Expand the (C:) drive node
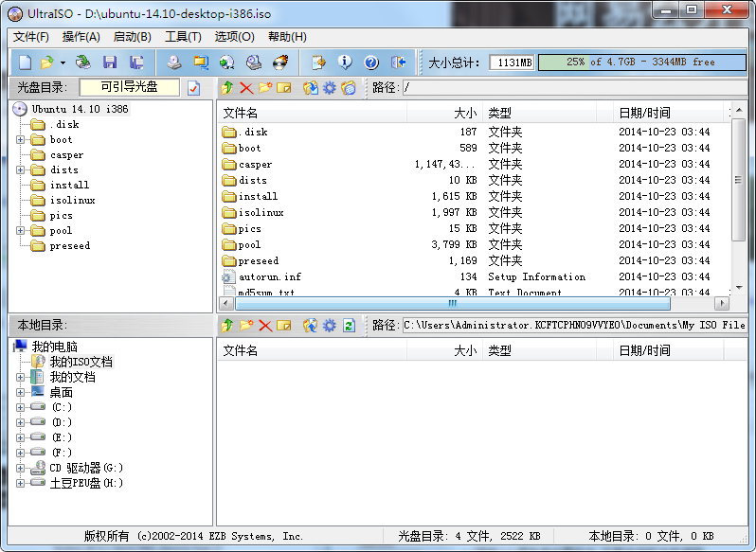Viewport: 756px width, 552px height. click(x=20, y=407)
